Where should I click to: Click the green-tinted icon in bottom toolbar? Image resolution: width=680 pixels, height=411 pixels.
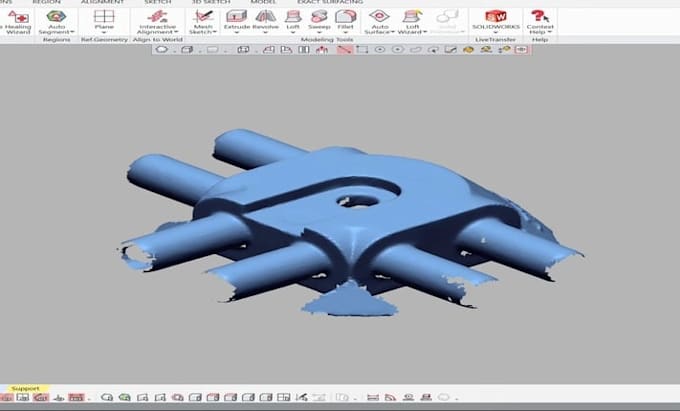click(124, 397)
